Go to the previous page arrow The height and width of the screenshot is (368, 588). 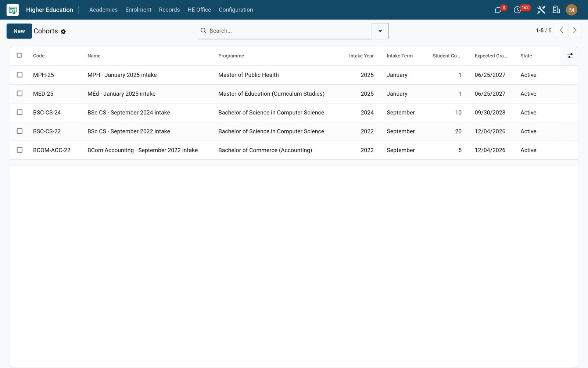[561, 31]
